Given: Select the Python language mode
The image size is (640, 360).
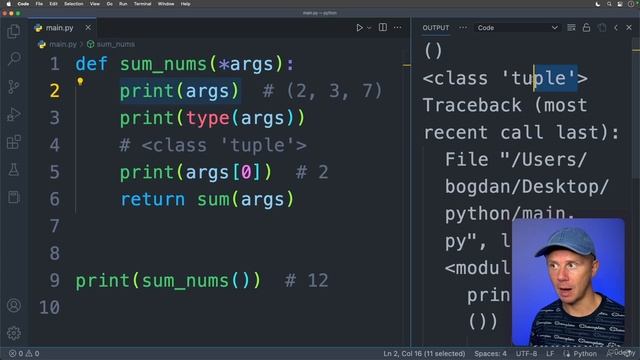Looking at the screenshot, I should pos(585,353).
